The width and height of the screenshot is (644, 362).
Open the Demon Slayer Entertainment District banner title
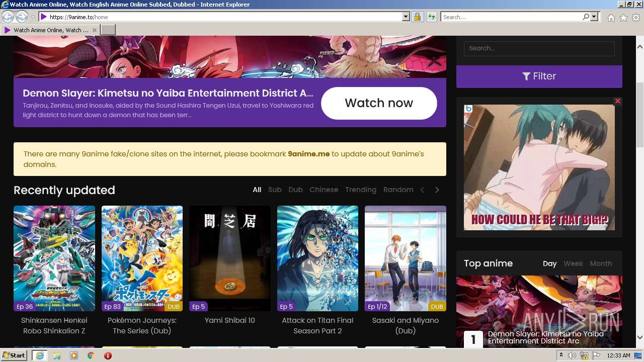coord(168,93)
